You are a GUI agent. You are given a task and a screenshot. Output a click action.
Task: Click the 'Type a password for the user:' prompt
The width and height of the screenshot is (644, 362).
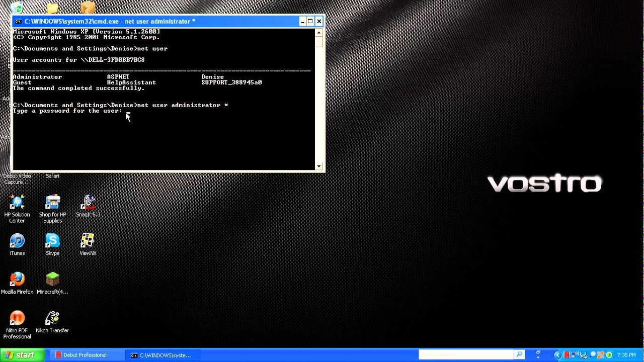[x=67, y=111]
